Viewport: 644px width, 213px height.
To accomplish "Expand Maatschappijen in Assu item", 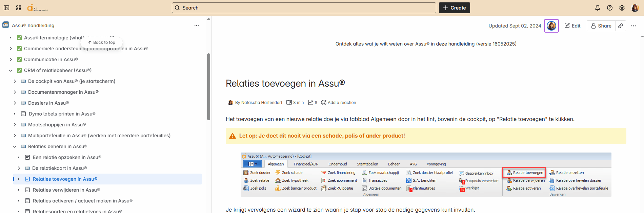I will 15,125.
